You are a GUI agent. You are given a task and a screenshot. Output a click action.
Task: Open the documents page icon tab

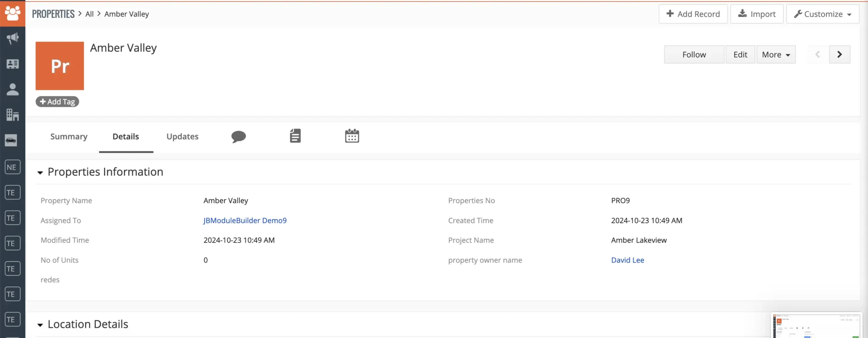[295, 136]
